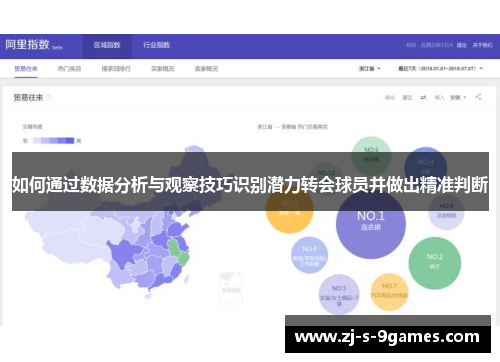
Task: Click the NO.1 连衣裙 bubble
Action: click(371, 223)
